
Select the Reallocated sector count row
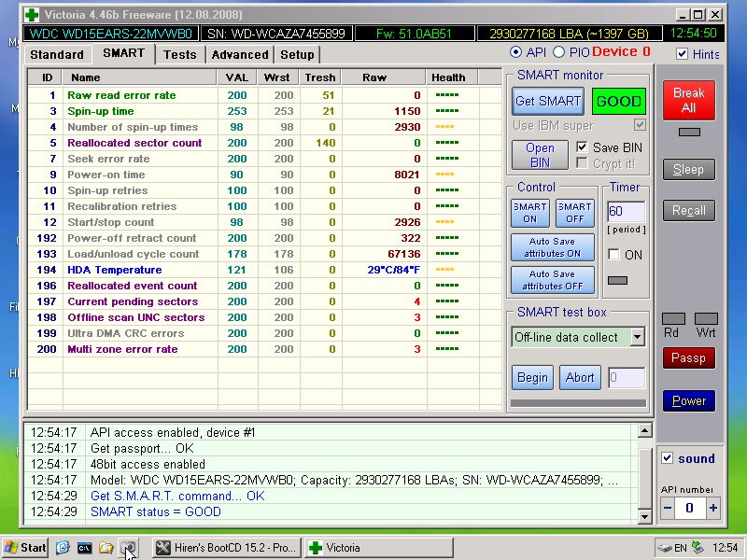pos(264,143)
